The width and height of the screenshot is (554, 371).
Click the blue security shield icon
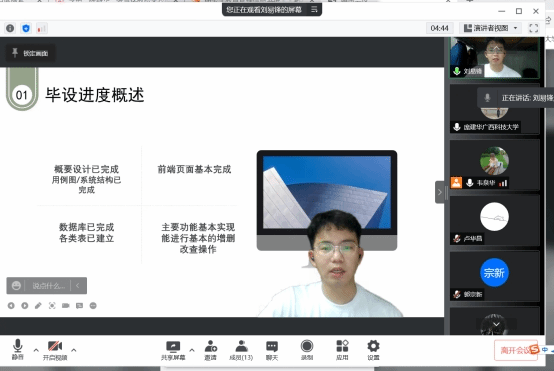coord(26,28)
